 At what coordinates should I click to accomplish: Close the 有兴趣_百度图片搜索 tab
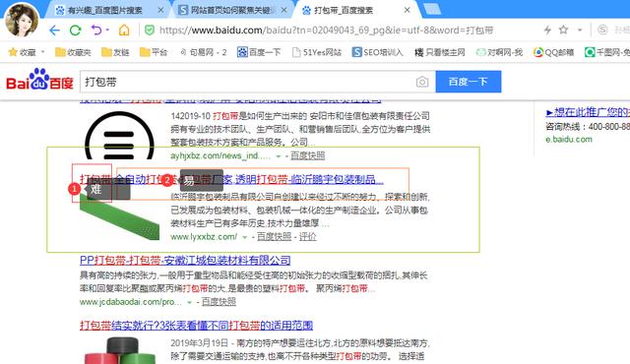(160, 11)
